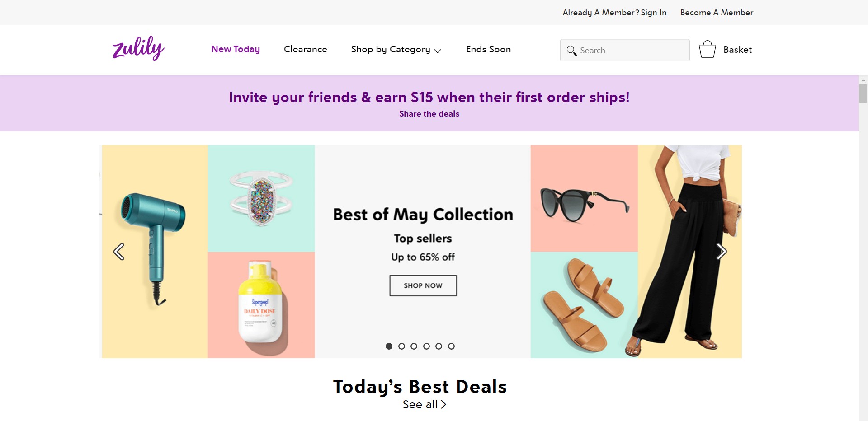Click the See all chevron link
Screen dimensions: 868x421
[424, 404]
